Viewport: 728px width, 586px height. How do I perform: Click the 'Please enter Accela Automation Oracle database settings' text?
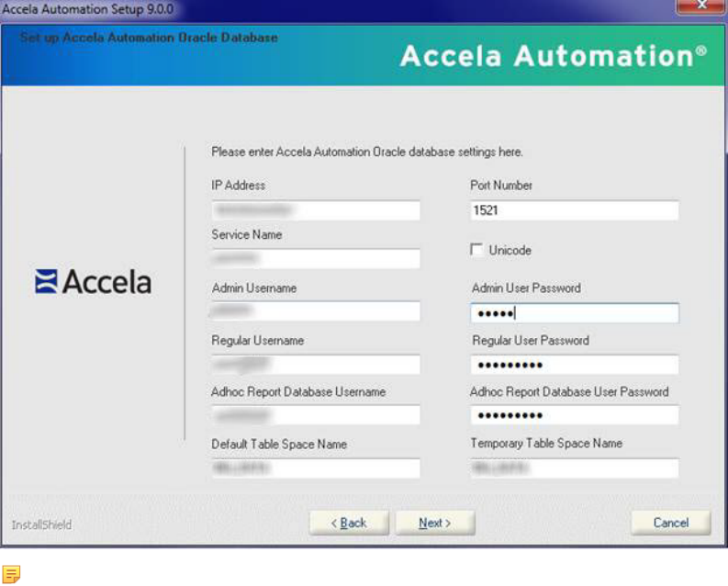tap(367, 152)
